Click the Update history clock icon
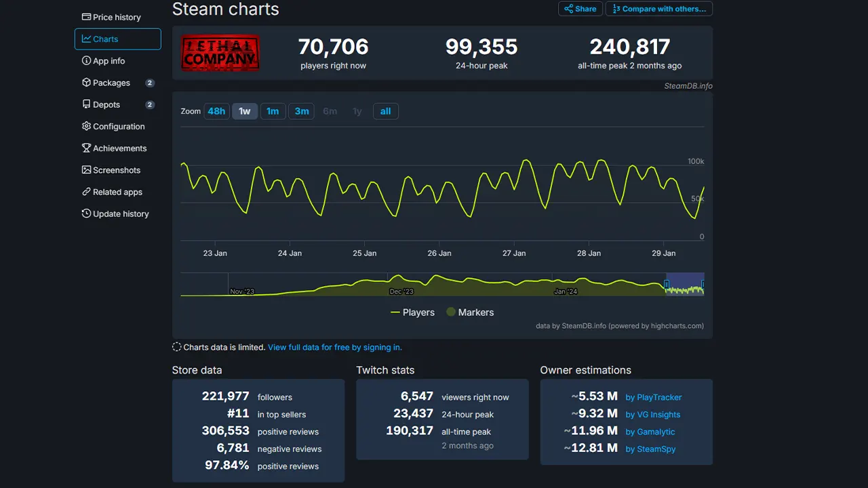The image size is (868, 488). [86, 213]
